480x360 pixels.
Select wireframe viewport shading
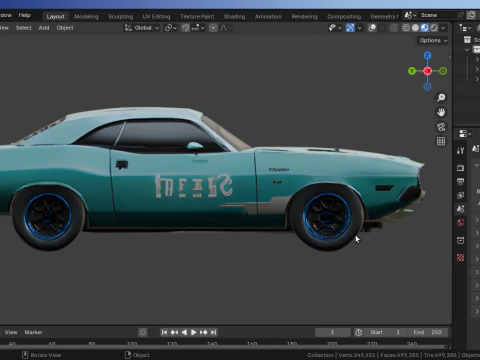(406, 28)
